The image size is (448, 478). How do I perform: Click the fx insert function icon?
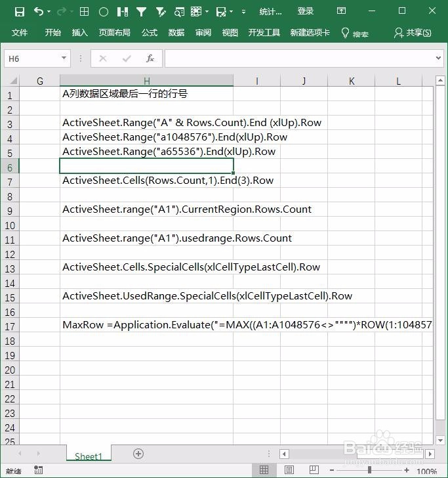click(x=150, y=58)
